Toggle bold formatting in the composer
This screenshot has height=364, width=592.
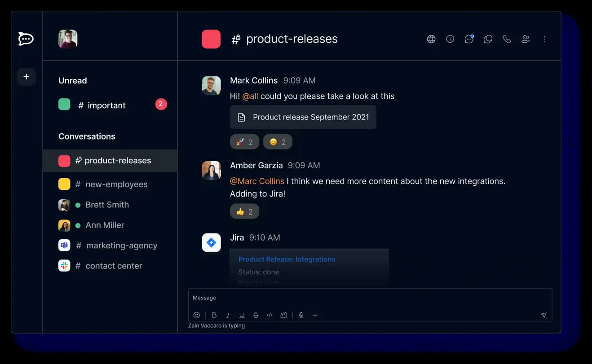click(214, 315)
